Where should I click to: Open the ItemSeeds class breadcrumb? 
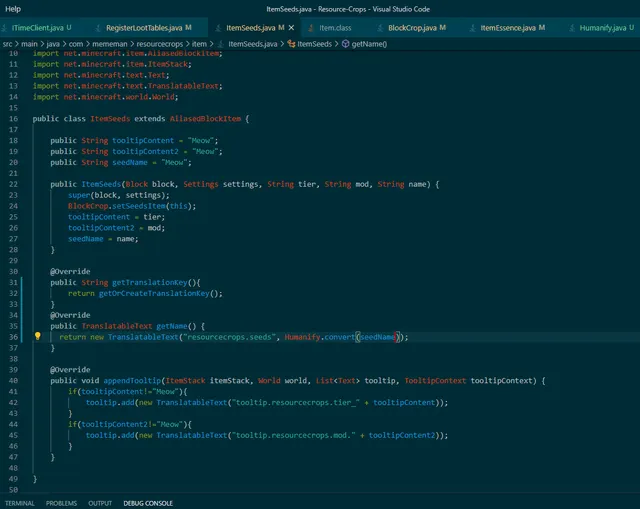pyautogui.click(x=314, y=44)
